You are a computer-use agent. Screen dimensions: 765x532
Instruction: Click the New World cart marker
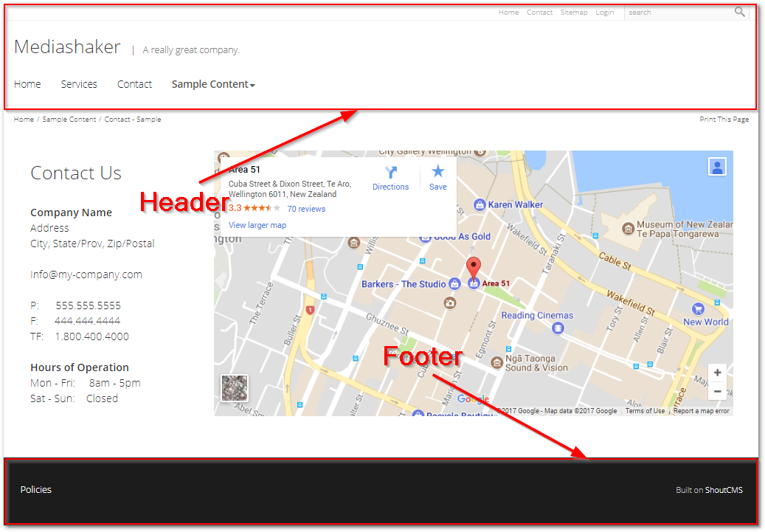point(698,309)
